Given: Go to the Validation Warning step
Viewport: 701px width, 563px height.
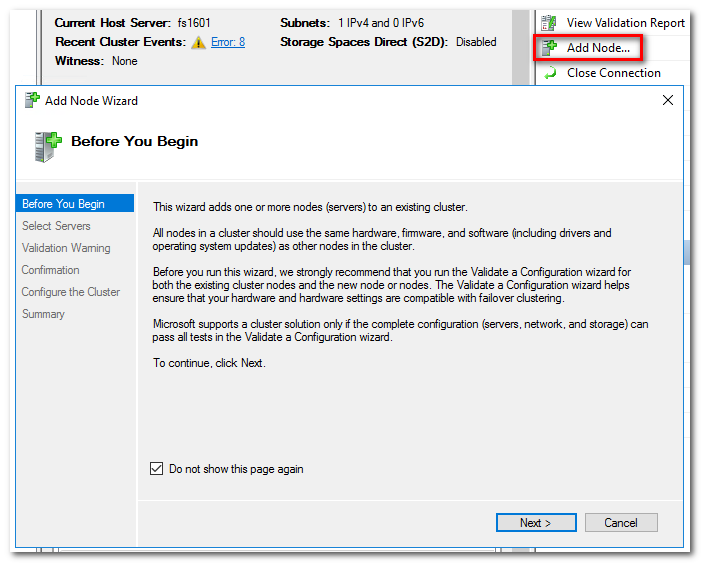Looking at the screenshot, I should click(x=66, y=248).
